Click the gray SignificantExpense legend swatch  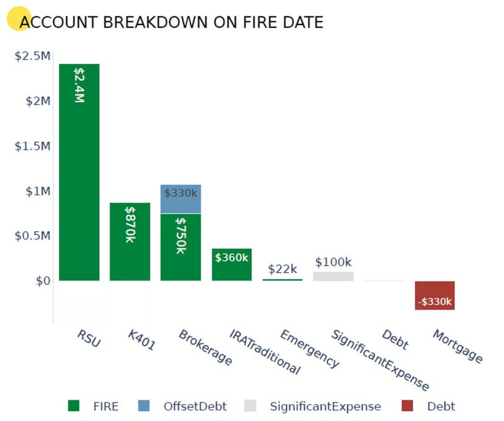tap(250, 406)
